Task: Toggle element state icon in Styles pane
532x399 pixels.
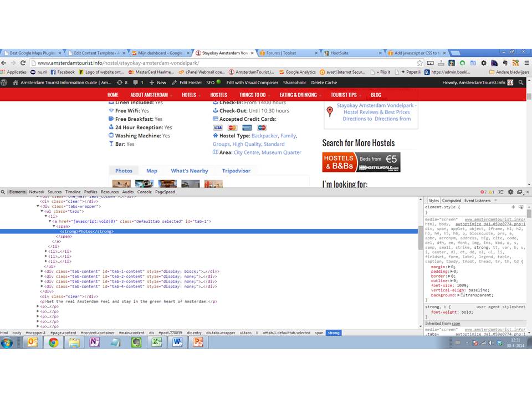Action: (x=521, y=207)
